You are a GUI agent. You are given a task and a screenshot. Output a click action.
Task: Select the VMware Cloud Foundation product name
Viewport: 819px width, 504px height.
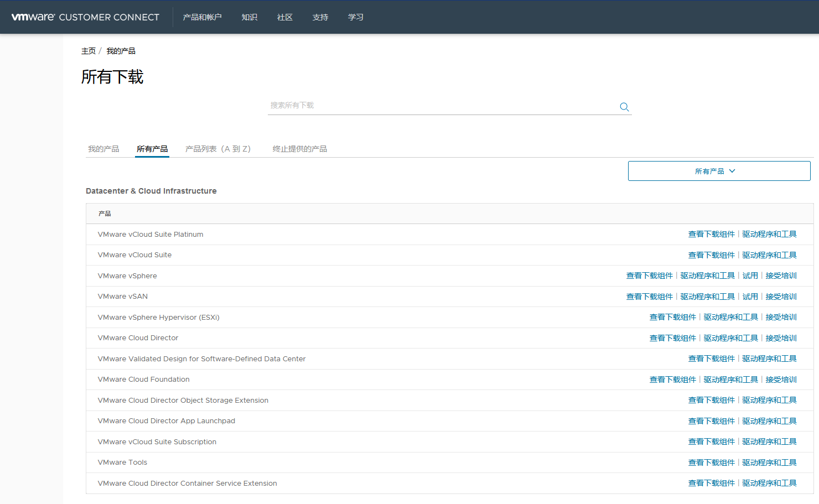143,380
